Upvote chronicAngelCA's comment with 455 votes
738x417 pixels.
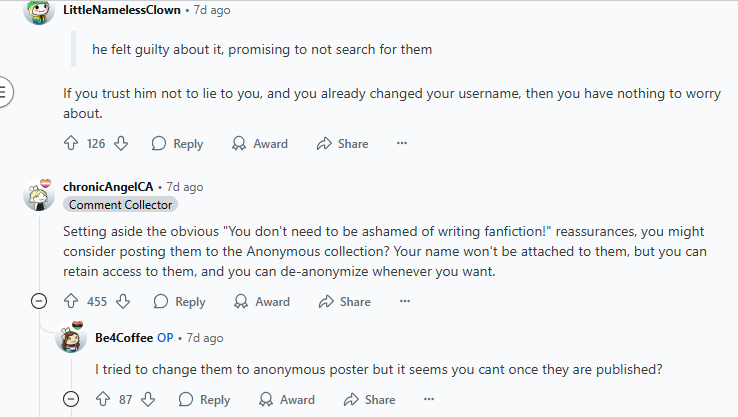click(x=71, y=301)
